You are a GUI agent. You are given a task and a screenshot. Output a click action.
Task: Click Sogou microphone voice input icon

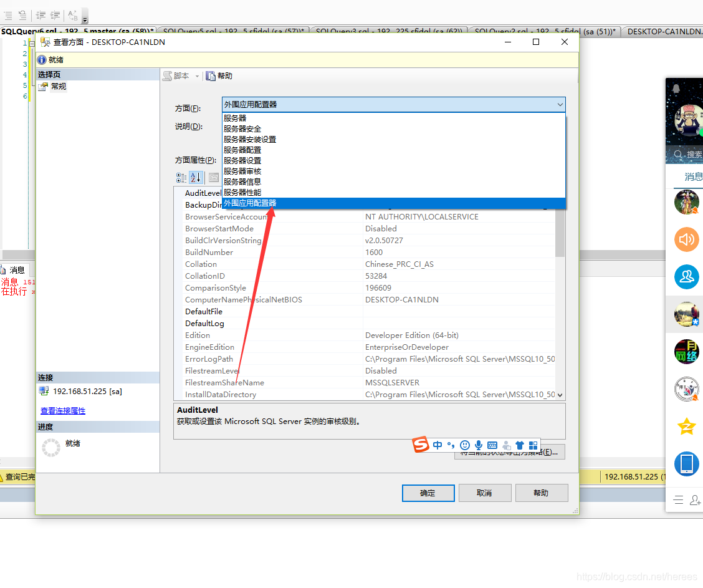pyautogui.click(x=479, y=445)
